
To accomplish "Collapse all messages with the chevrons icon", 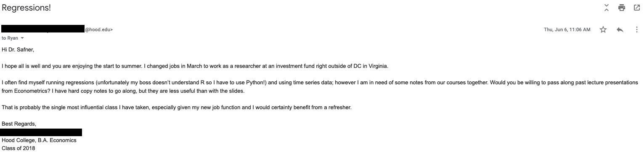I will pos(606,8).
